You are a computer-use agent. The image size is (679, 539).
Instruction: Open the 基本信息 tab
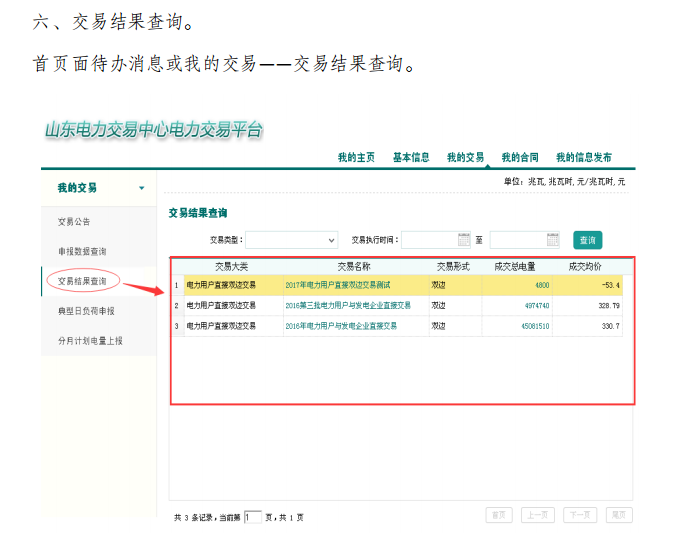point(411,157)
